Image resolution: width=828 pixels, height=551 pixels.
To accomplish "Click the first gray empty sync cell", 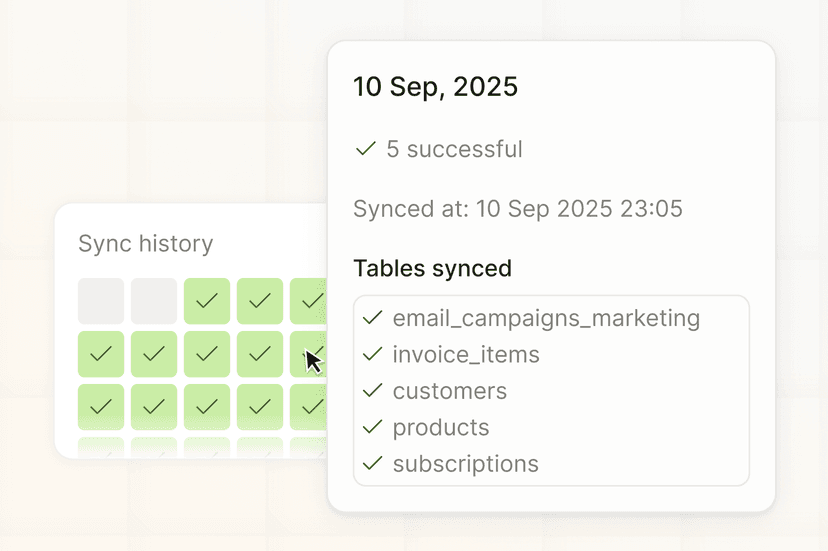I will [x=101, y=301].
